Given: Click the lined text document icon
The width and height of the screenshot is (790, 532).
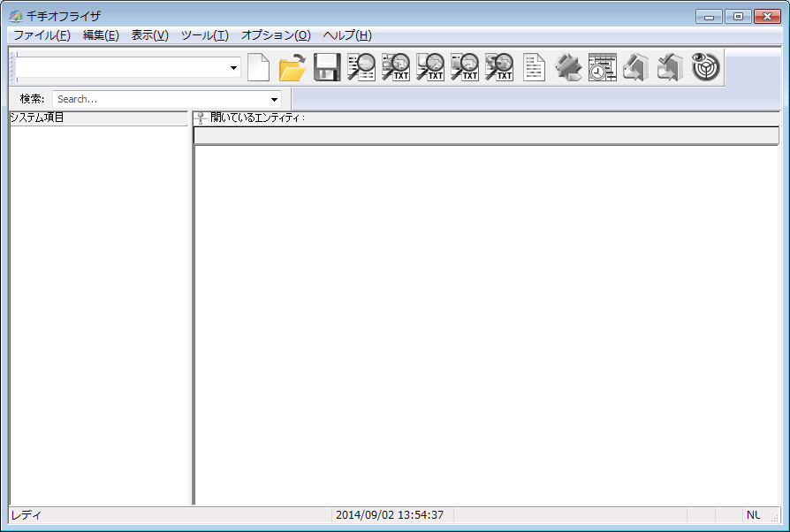Looking at the screenshot, I should tap(534, 67).
